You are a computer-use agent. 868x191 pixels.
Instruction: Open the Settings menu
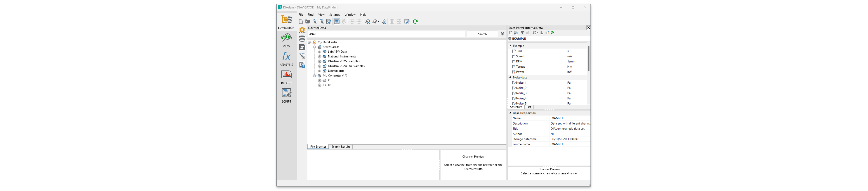(x=335, y=15)
